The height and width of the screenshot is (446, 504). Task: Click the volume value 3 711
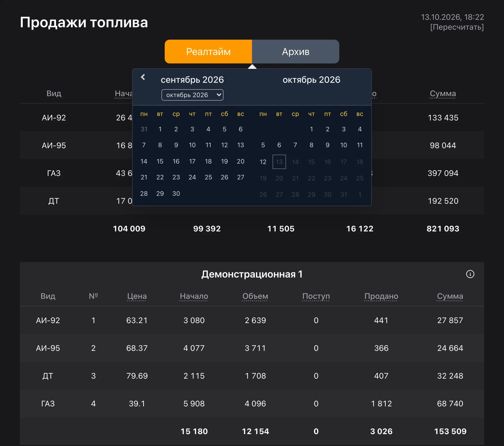pos(255,348)
